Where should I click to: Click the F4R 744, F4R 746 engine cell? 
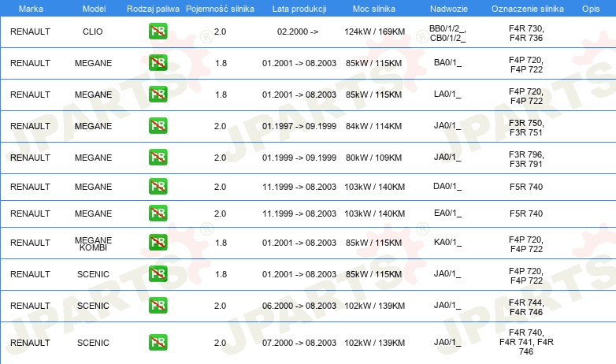[526, 307]
